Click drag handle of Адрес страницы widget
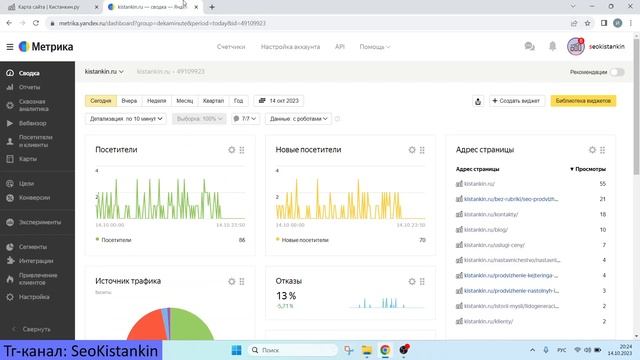 point(603,150)
